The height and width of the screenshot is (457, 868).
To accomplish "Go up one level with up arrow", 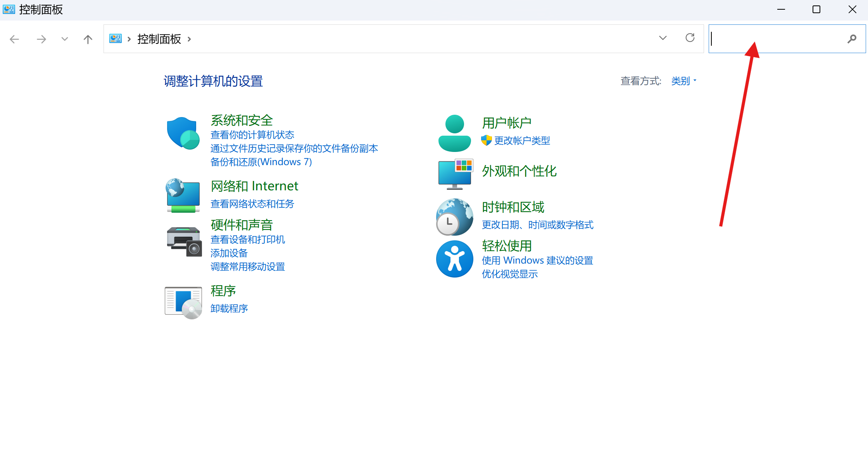I will point(88,39).
